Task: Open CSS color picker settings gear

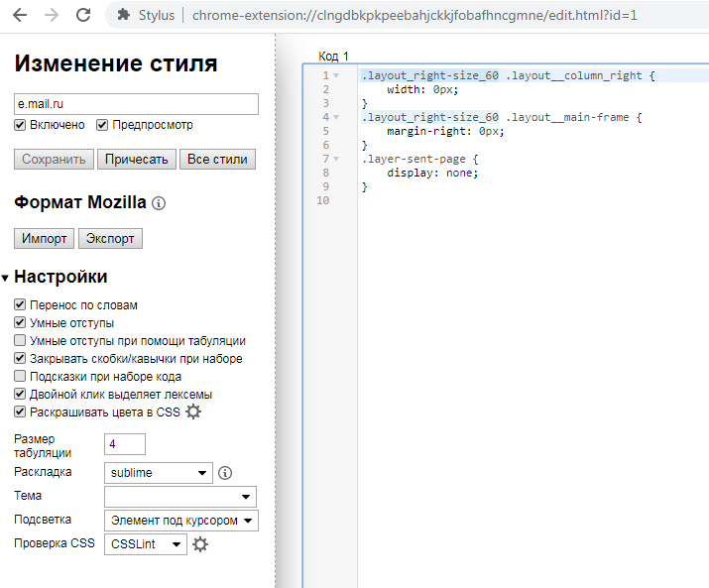Action: (x=193, y=412)
